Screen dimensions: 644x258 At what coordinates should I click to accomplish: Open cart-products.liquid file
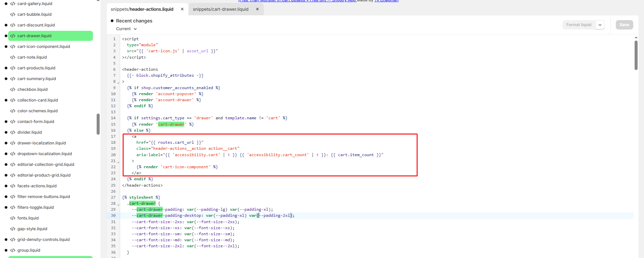click(36, 68)
